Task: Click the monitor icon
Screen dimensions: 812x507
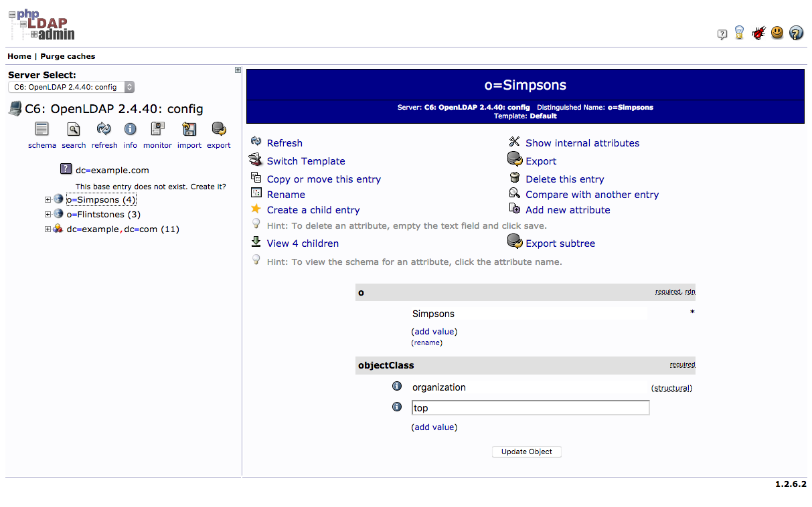Action: [157, 129]
